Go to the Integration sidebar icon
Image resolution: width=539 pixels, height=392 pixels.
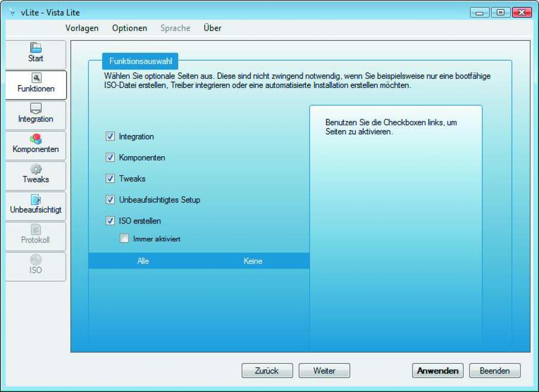pos(36,108)
